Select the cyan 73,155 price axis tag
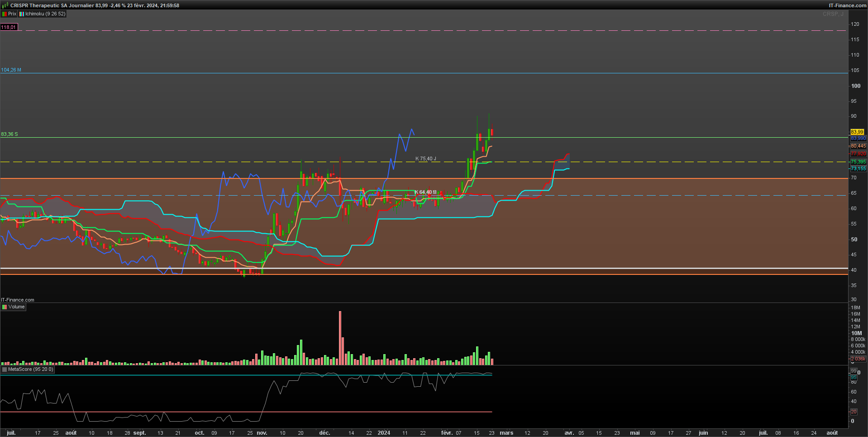This screenshot has height=437, width=868. click(858, 168)
